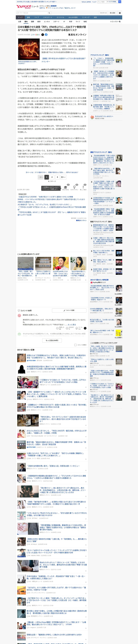Click わかりやすい lightbulb reaction
This screenshot has width=138, height=644.
pos(74,188)
